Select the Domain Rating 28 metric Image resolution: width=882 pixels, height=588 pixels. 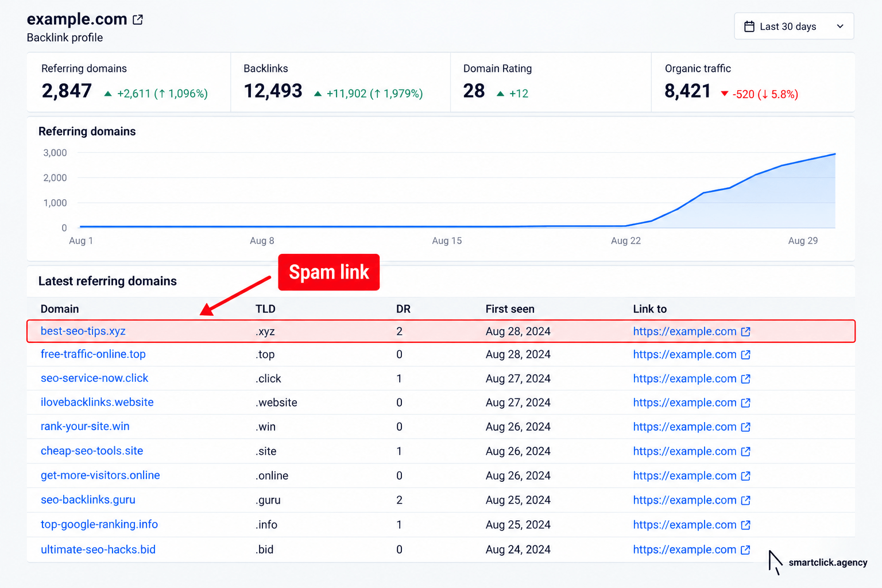coord(551,82)
